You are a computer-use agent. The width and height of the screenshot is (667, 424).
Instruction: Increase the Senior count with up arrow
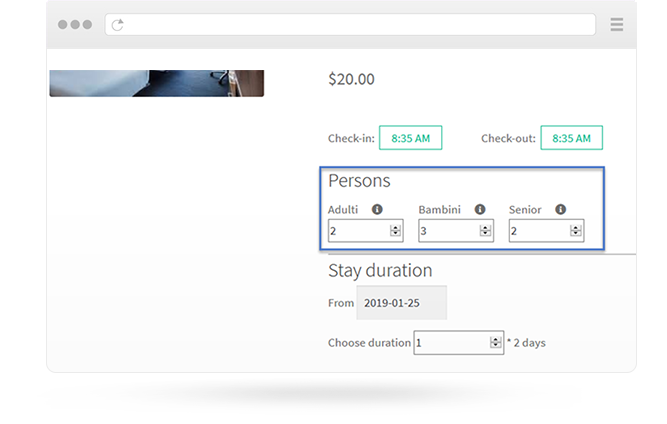click(576, 228)
